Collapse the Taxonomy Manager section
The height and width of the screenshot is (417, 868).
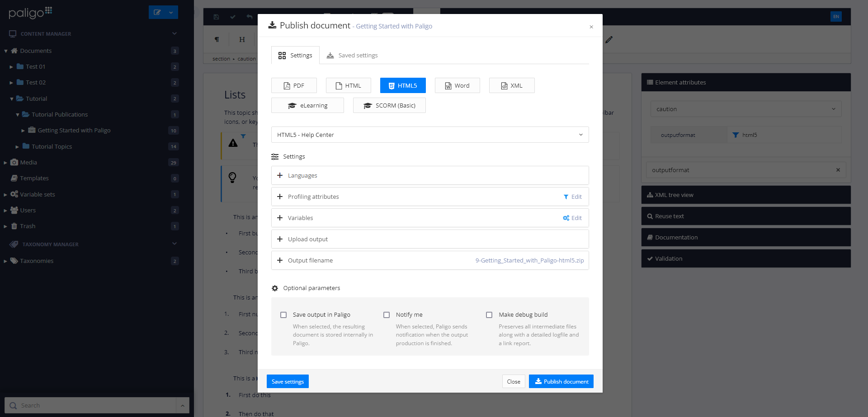click(x=175, y=244)
